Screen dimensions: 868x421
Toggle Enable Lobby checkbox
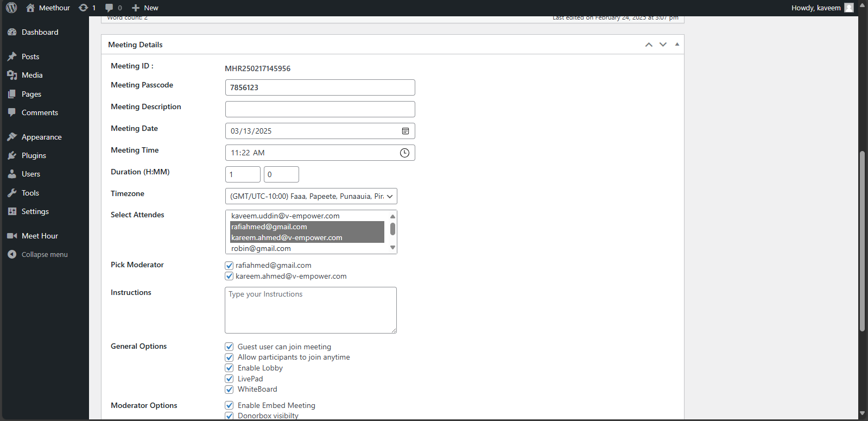click(x=229, y=368)
